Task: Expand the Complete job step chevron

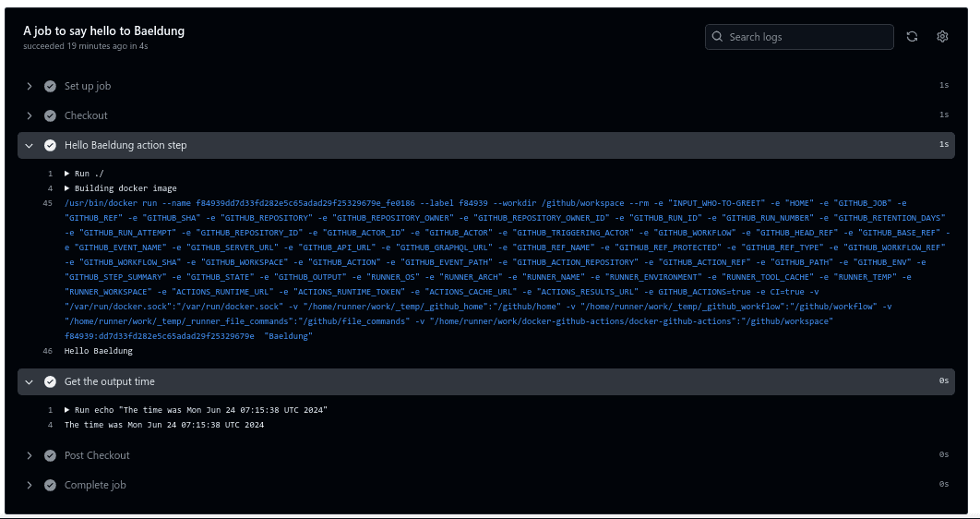Action: coord(29,485)
